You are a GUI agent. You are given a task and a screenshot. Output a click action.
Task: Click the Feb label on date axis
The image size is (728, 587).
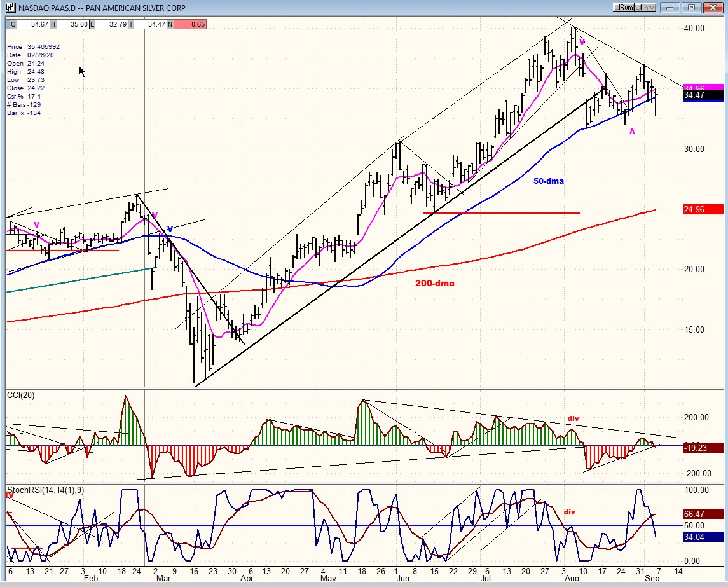pos(90,579)
